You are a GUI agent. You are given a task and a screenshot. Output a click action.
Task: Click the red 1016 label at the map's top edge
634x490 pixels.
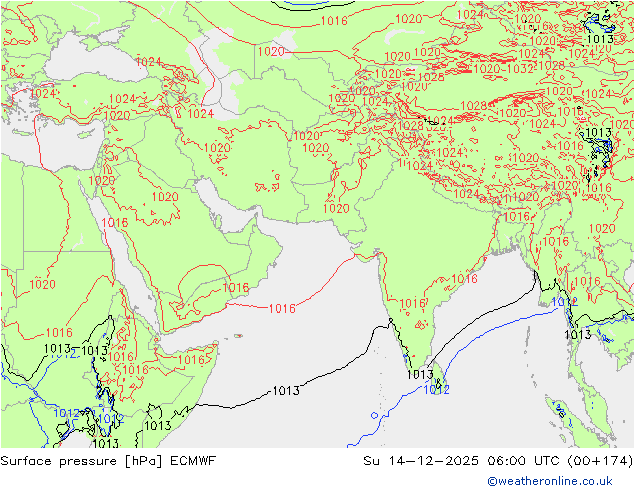click(x=334, y=21)
